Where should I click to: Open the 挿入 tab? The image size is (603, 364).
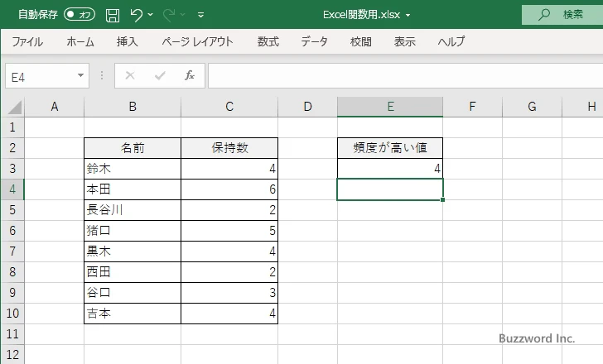click(128, 41)
